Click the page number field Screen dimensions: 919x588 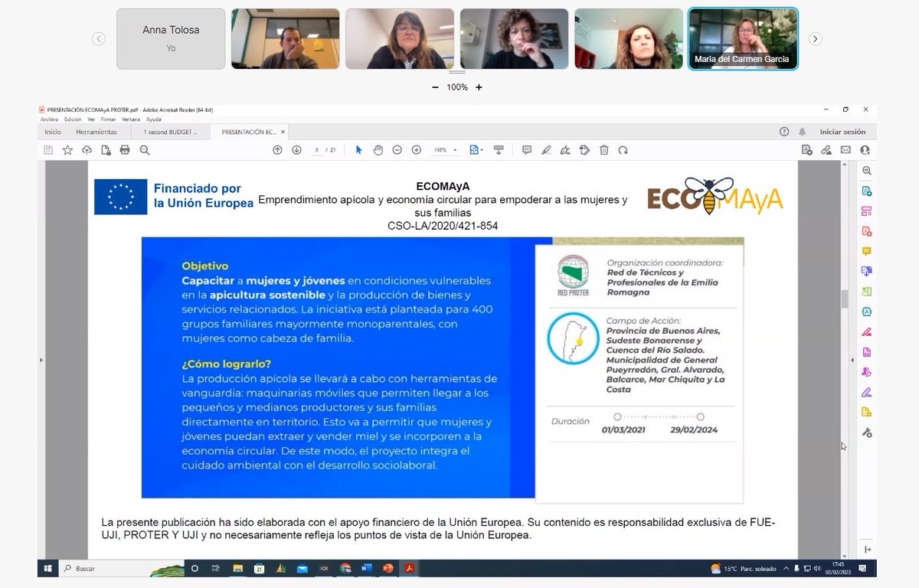click(316, 150)
